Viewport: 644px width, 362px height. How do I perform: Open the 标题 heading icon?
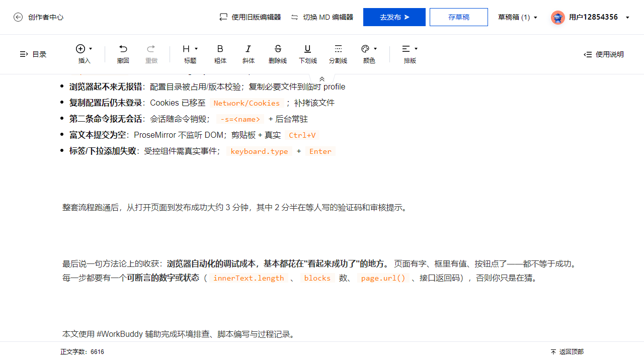[186, 49]
